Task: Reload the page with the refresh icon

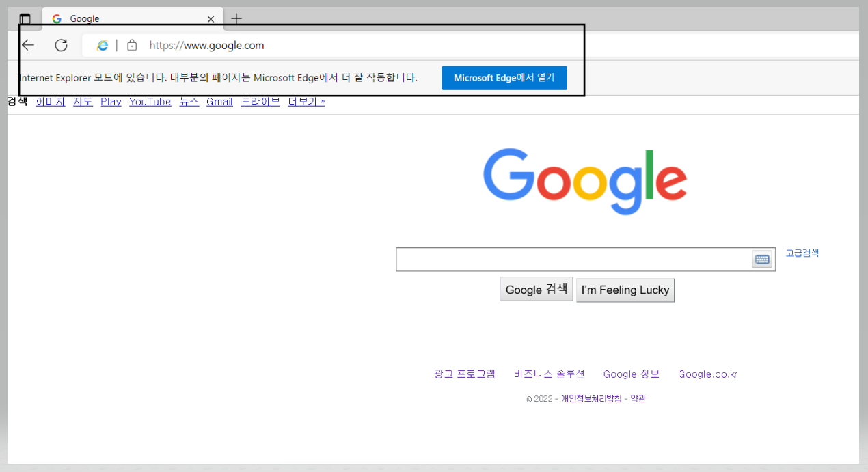Action: pos(61,45)
